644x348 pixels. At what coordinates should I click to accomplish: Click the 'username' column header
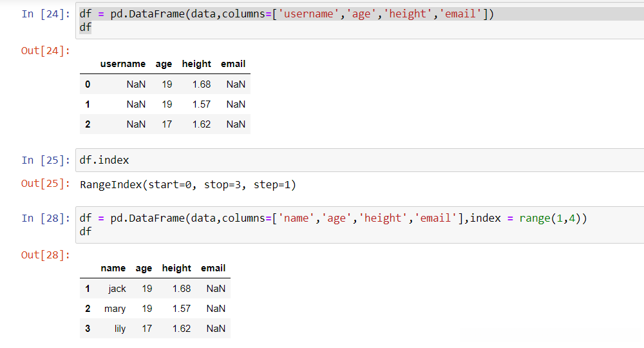(122, 64)
